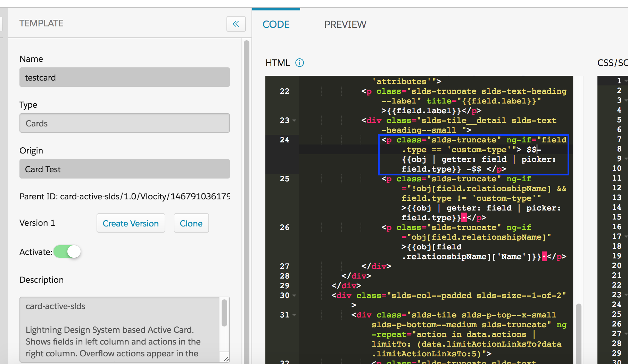The width and height of the screenshot is (628, 364).
Task: Click the HTML editor vertical scrollbar
Action: click(x=578, y=333)
